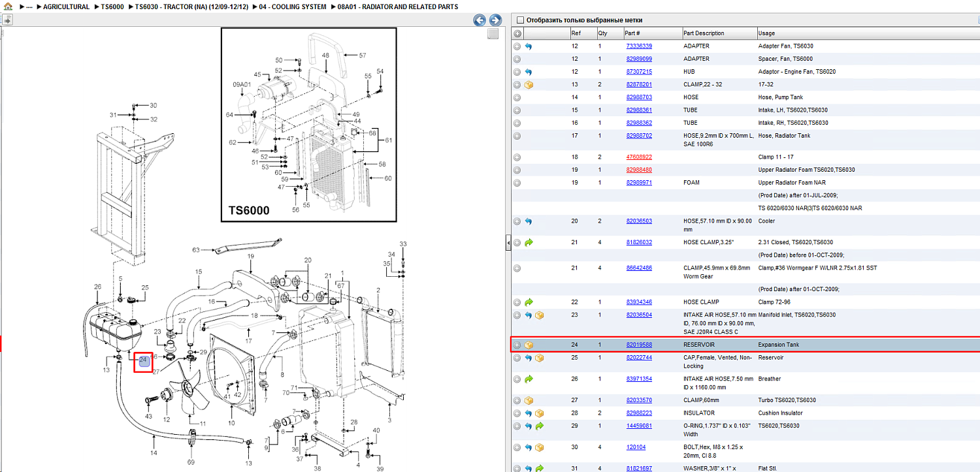Viewport: 980px width, 472px height.
Task: Sort by the Part # column header
Action: click(x=652, y=33)
